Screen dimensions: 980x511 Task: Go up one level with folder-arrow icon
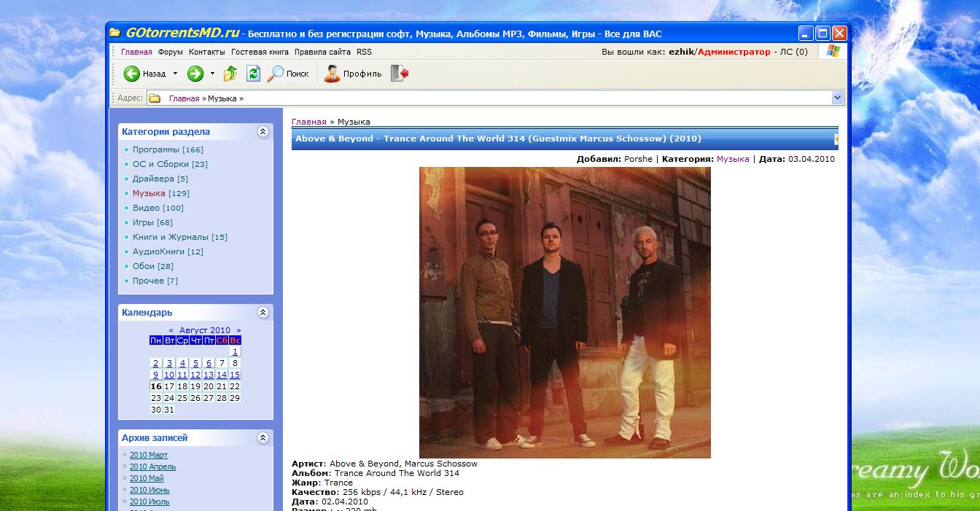click(230, 74)
